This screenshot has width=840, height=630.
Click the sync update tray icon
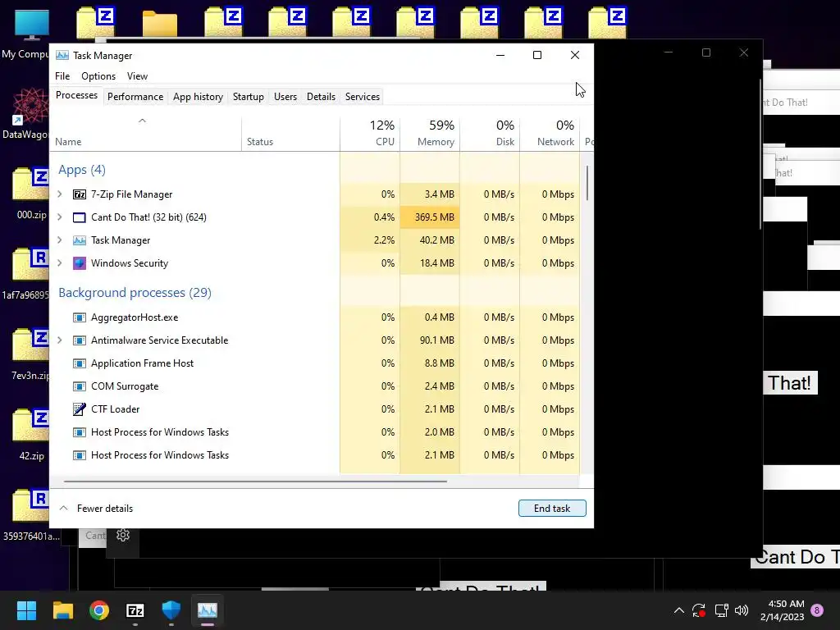pos(699,610)
